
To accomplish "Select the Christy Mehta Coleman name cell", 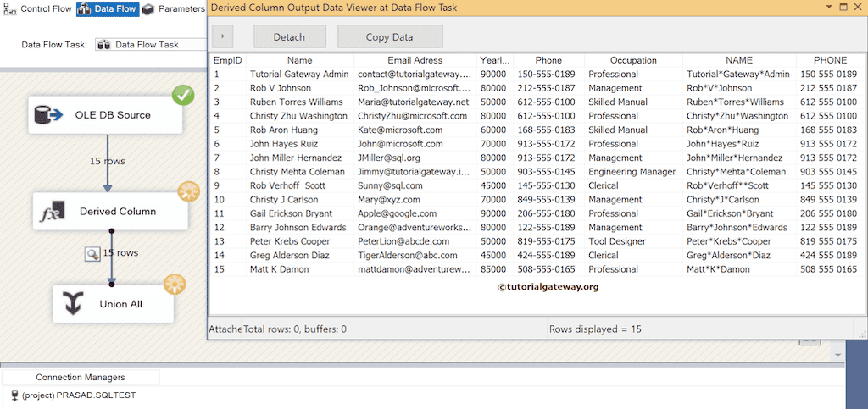I will (299, 172).
